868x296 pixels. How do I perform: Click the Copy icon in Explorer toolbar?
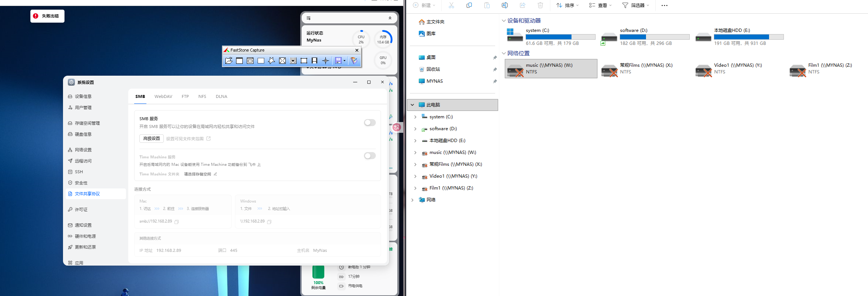tap(469, 5)
